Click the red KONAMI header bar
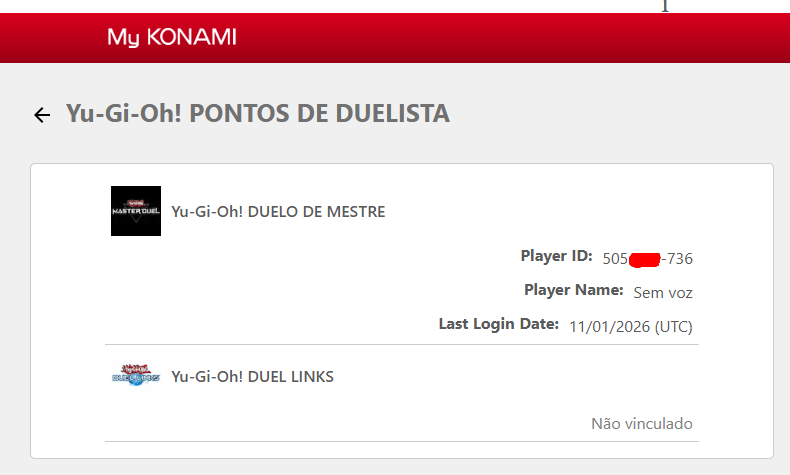Image resolution: width=790 pixels, height=475 pixels. point(395,38)
